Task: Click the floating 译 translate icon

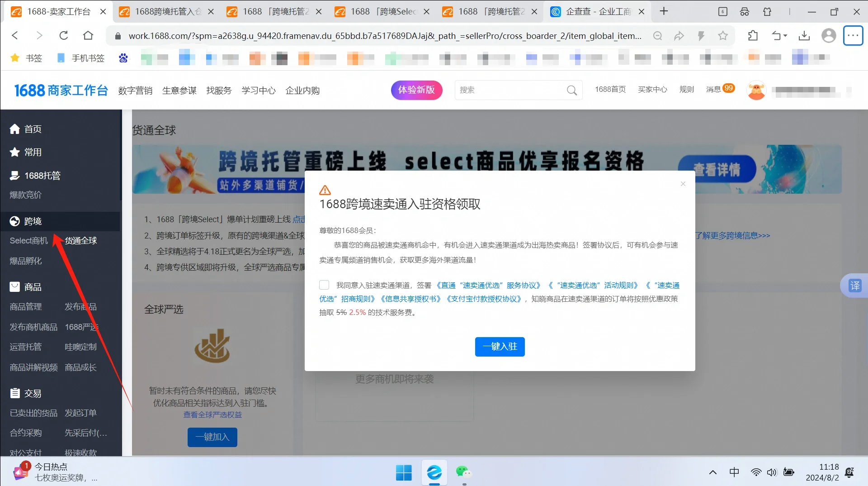Action: 855,286
